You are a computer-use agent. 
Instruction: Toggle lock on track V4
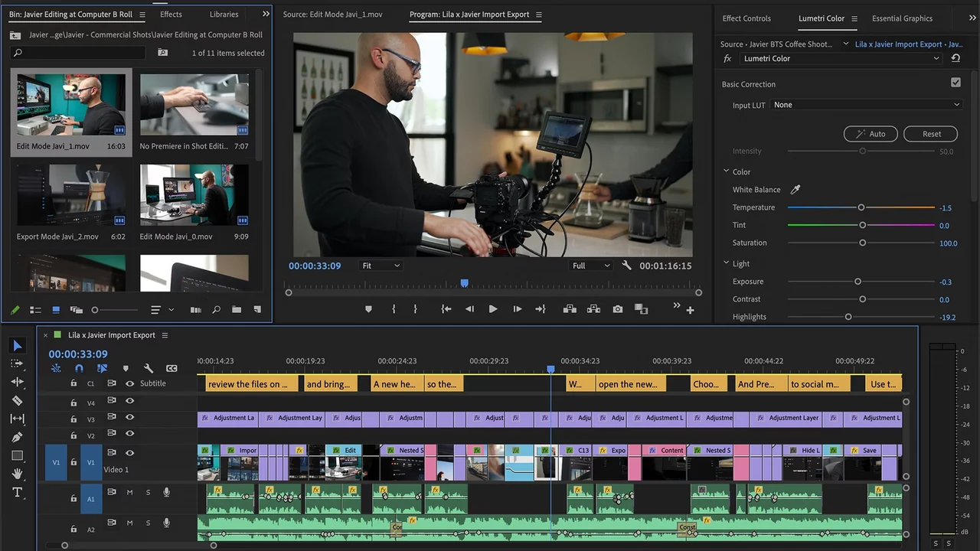click(x=73, y=402)
